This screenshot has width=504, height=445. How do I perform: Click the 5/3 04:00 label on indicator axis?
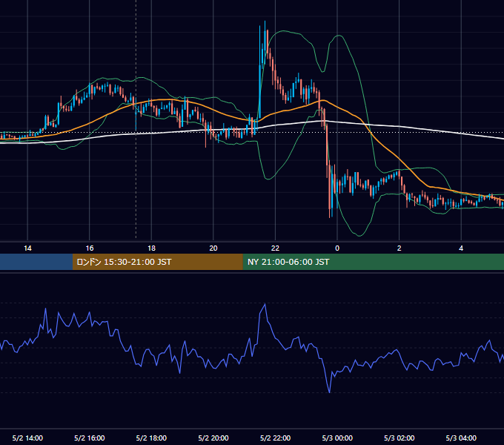coord(461,438)
